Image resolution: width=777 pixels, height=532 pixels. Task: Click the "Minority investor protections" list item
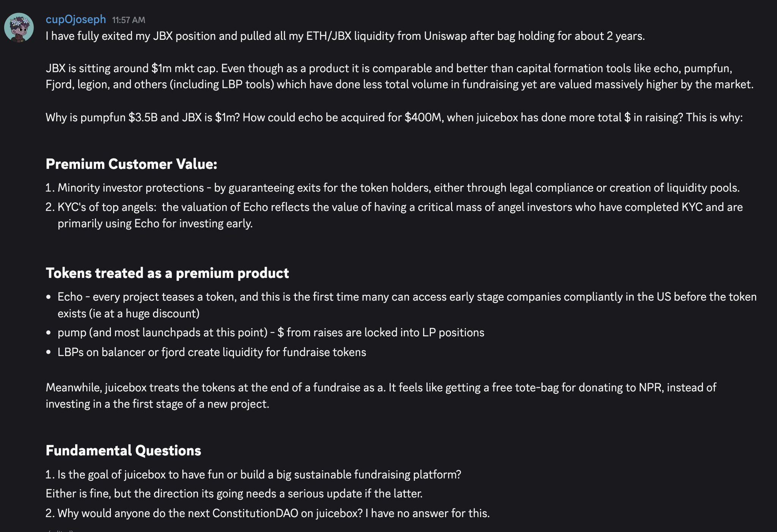[398, 188]
